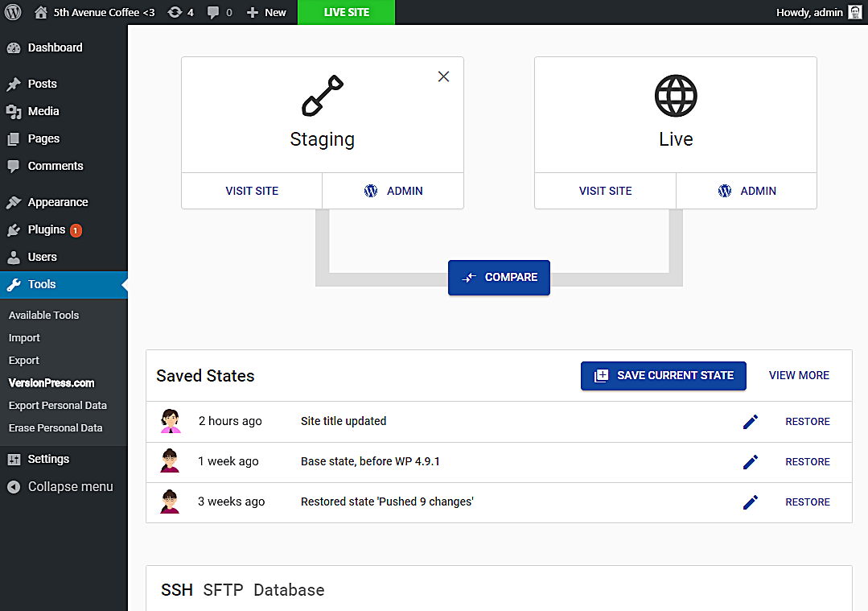Click the Plugins icon showing badge 1
This screenshot has width=868, height=611.
click(x=13, y=230)
